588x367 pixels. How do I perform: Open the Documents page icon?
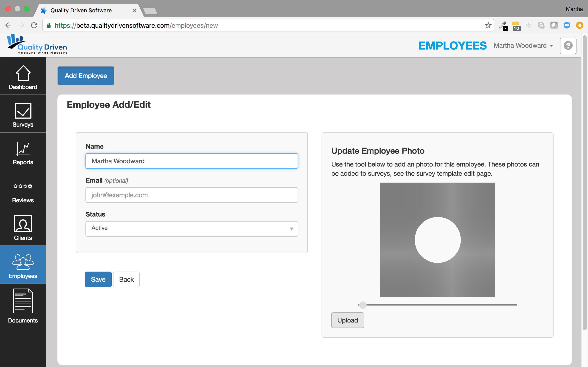[23, 301]
